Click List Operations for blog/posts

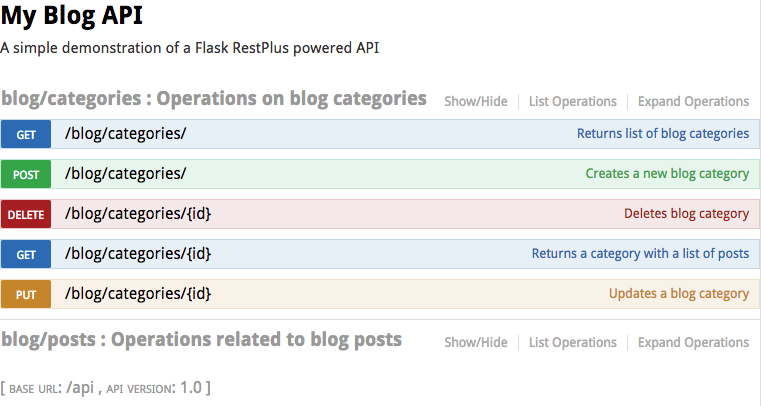tap(573, 342)
